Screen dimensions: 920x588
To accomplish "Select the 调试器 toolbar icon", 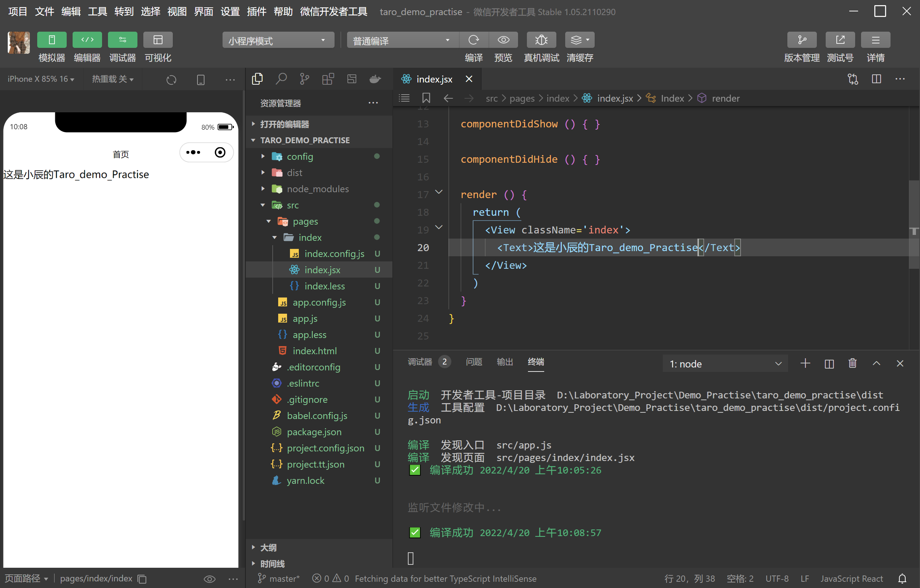I will [x=122, y=40].
